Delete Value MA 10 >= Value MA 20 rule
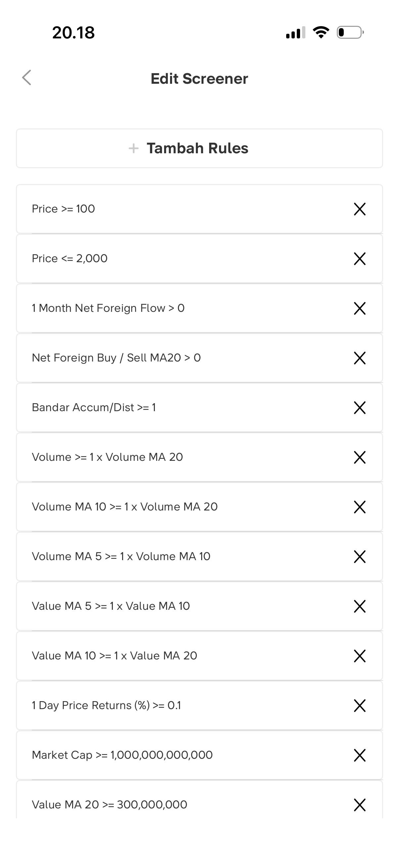The image size is (399, 868). tap(360, 656)
